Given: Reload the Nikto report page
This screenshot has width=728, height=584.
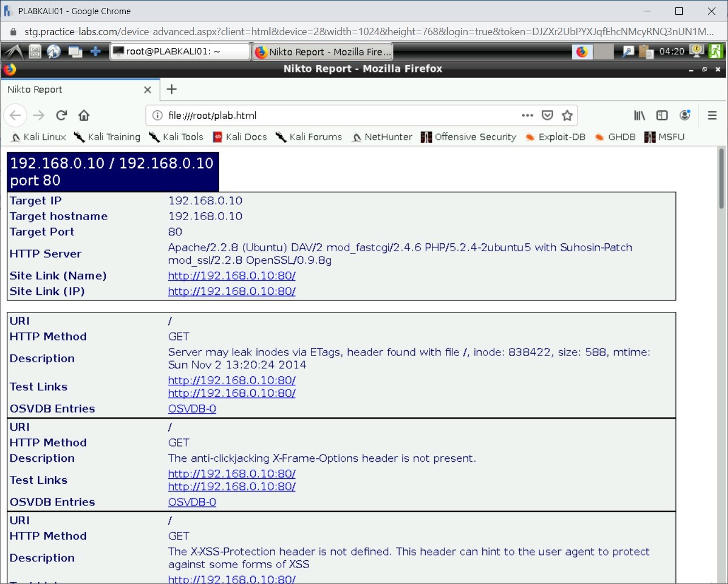Looking at the screenshot, I should [62, 115].
